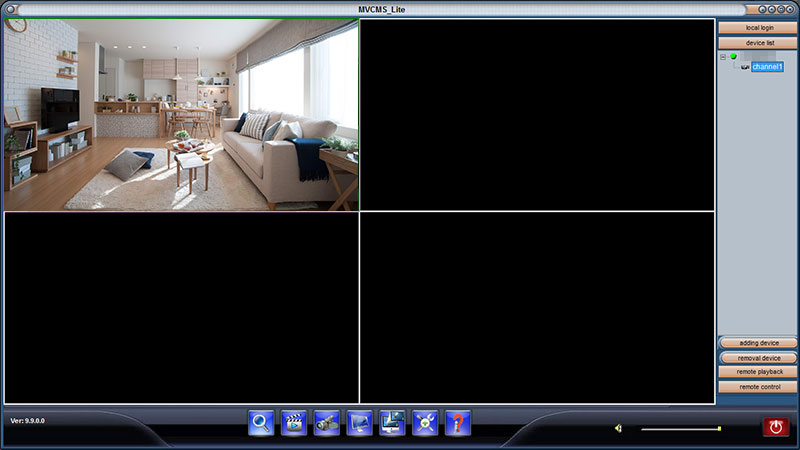Open the clapperboard video playback tool
The width and height of the screenshot is (800, 450).
[x=293, y=423]
